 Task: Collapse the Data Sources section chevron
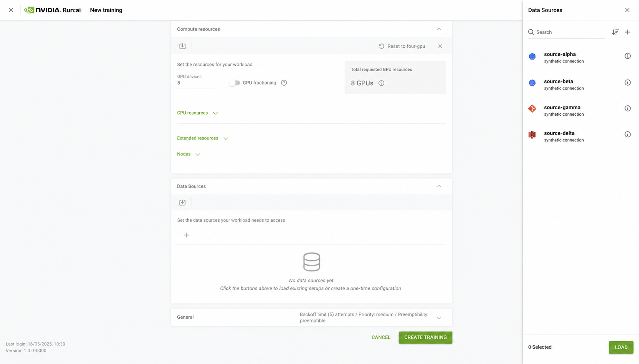[x=439, y=186]
